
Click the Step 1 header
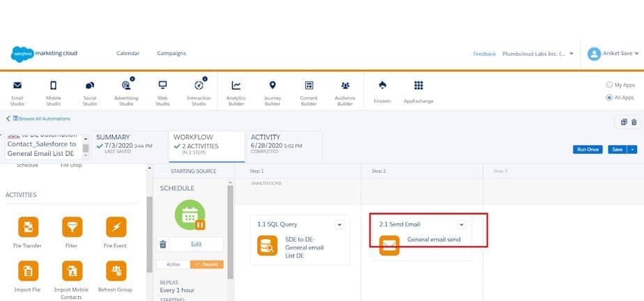(256, 171)
